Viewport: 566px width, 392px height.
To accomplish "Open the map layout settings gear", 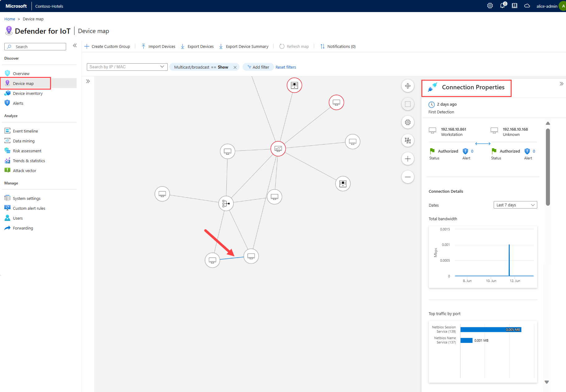I will (x=408, y=122).
